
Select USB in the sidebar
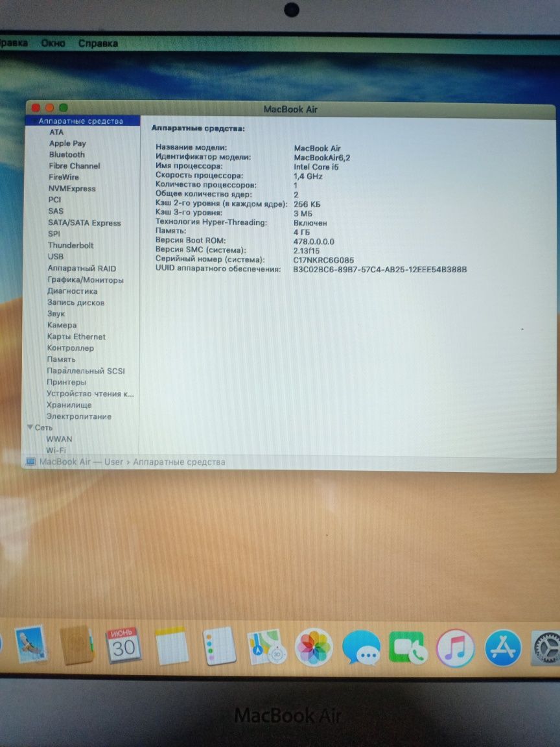click(55, 256)
